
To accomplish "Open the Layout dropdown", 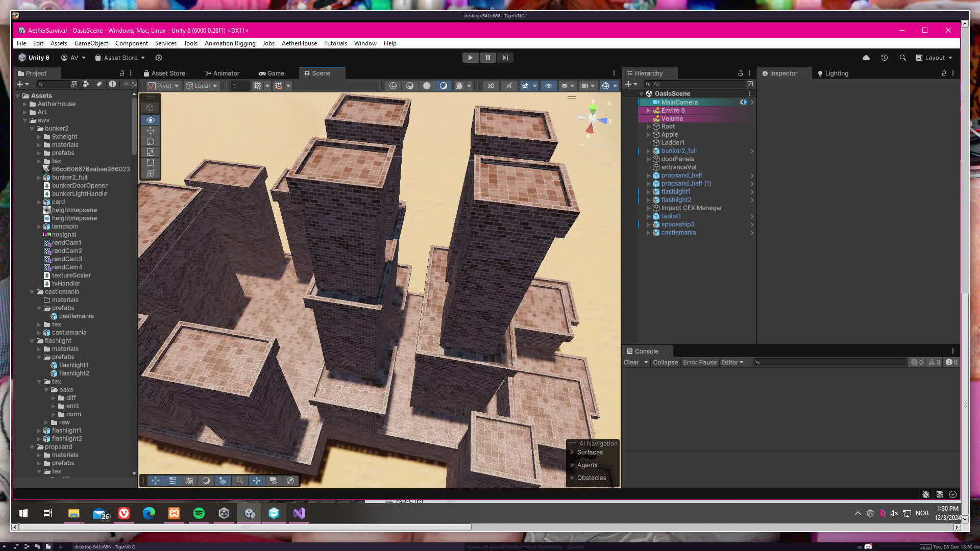I will [934, 58].
